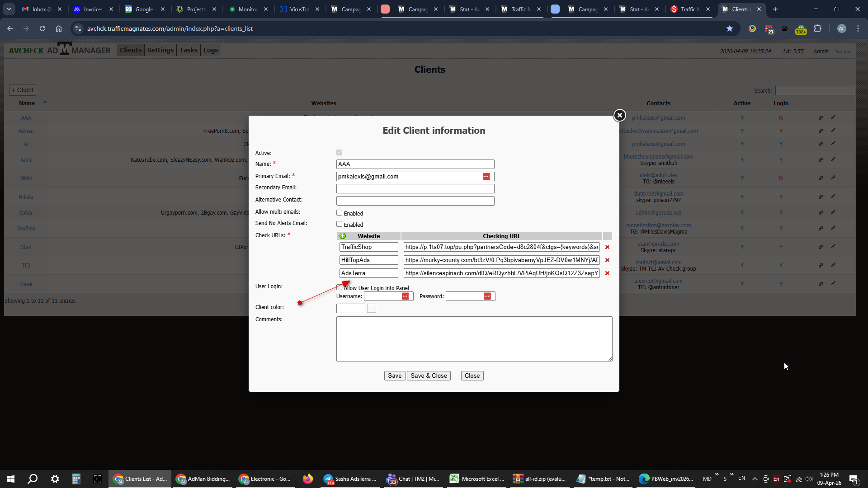Enable Send No Alerts Email checkbox
Screen dimensions: 868x488
pos(339,224)
